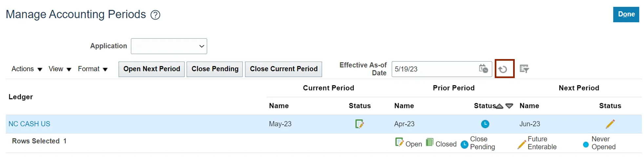Click the Open Next Period button

[152, 69]
